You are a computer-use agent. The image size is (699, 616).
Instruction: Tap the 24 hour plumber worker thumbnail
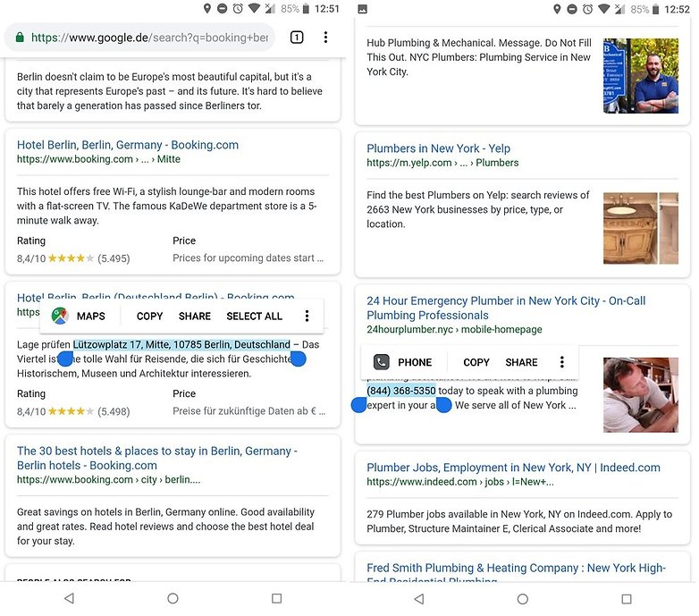(641, 395)
